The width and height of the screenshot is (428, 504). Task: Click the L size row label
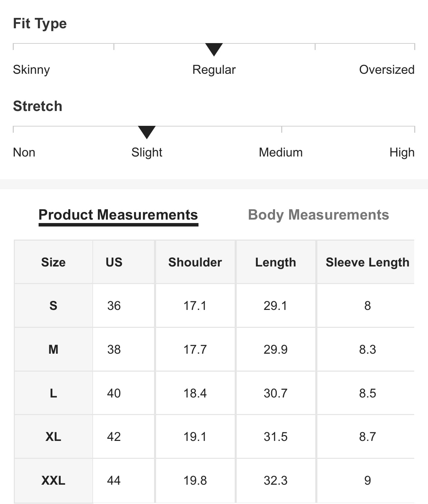pos(53,393)
